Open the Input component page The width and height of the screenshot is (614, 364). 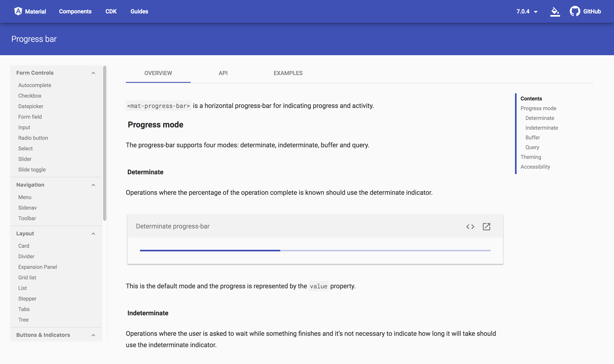24,127
